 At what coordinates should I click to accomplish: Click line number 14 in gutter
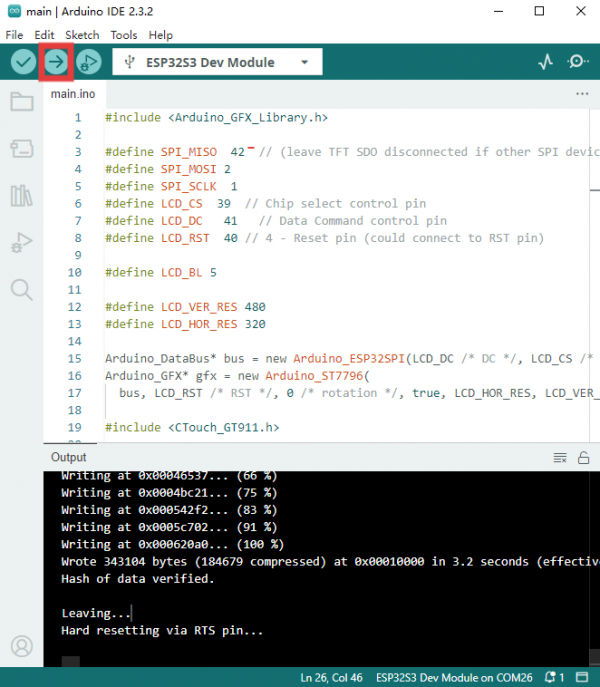click(x=75, y=341)
